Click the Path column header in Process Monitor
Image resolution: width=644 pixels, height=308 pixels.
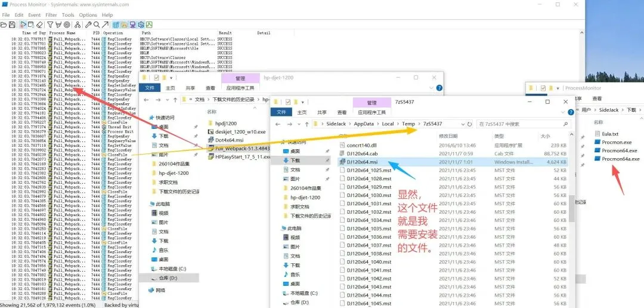point(147,33)
